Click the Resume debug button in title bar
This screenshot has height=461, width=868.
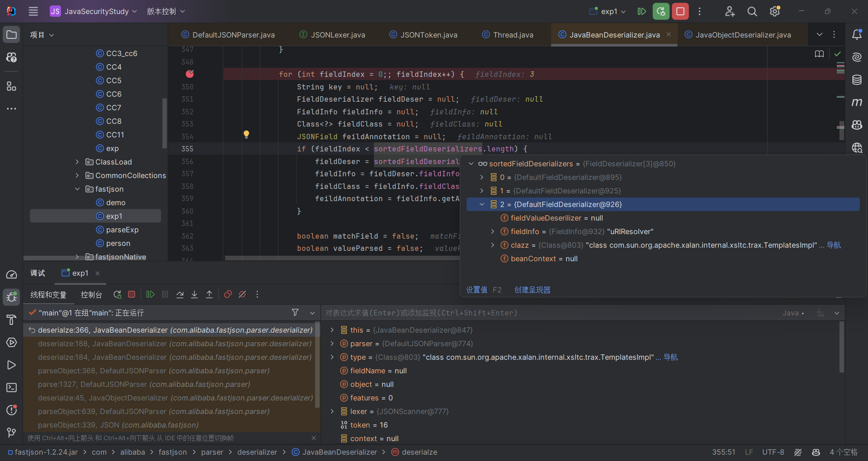[x=642, y=11]
